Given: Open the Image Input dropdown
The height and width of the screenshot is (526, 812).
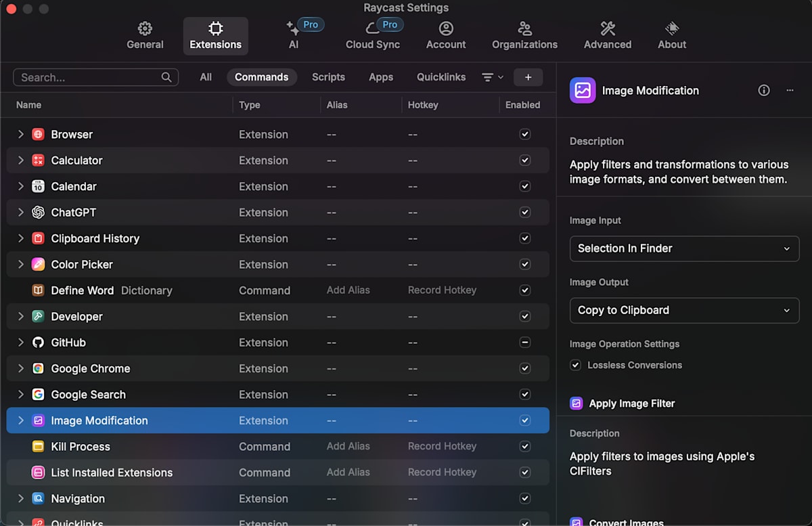Looking at the screenshot, I should click(684, 248).
